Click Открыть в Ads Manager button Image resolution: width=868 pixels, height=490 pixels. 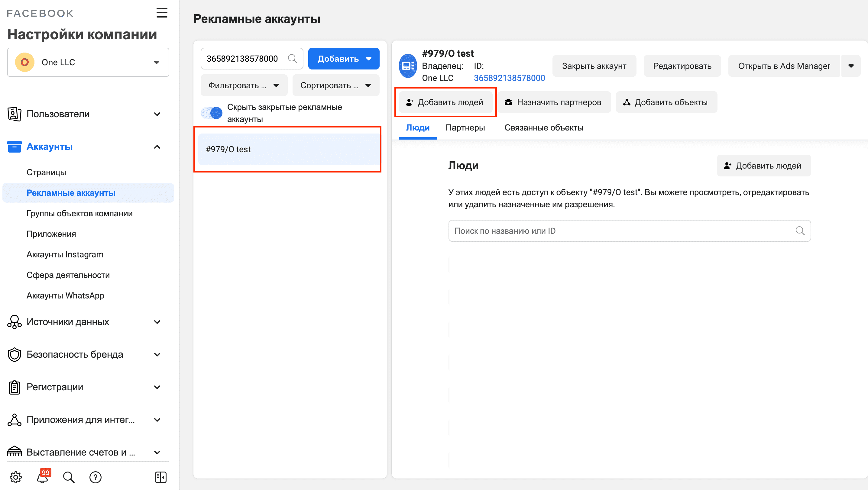coord(784,66)
